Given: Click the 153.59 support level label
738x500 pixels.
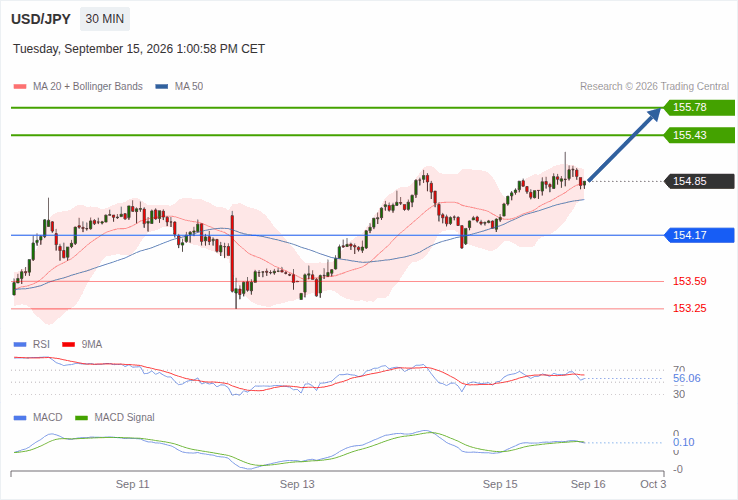Looking at the screenshot, I should [690, 282].
